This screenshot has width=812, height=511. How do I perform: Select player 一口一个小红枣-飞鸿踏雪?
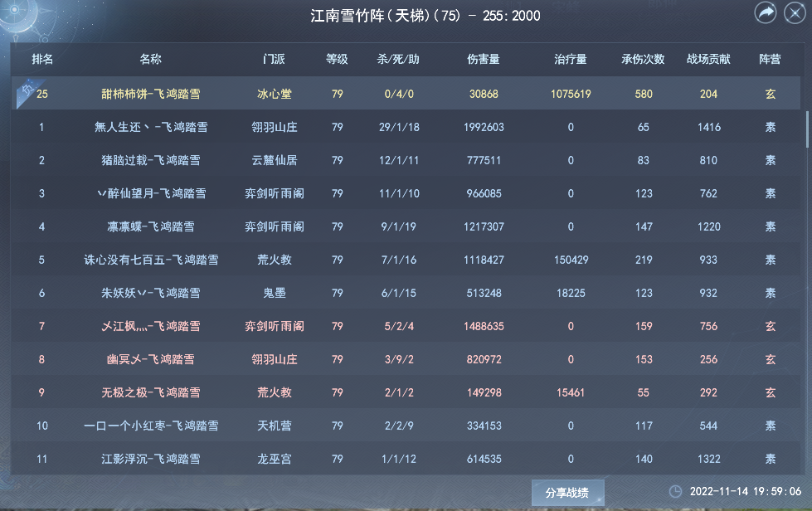(151, 425)
